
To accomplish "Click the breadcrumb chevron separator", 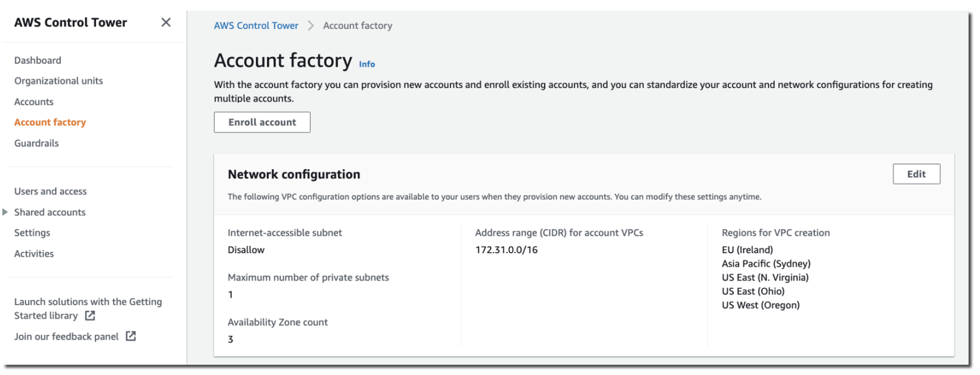I will tap(311, 25).
